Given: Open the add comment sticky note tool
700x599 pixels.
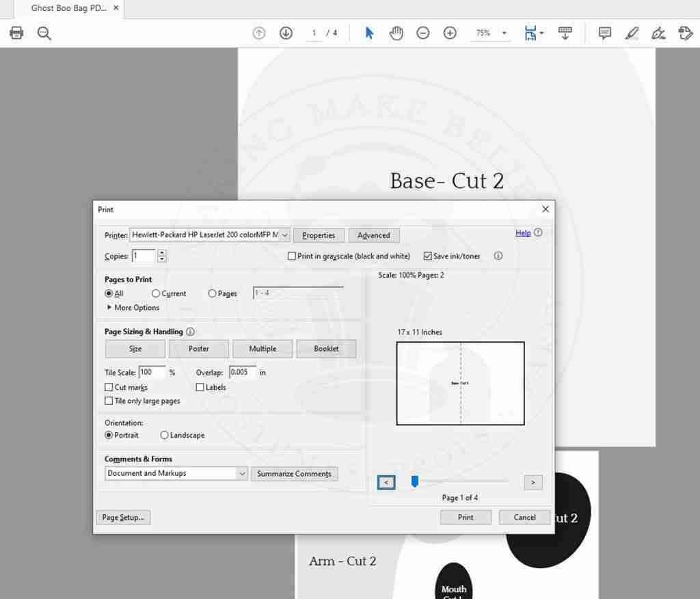Looking at the screenshot, I should click(604, 33).
